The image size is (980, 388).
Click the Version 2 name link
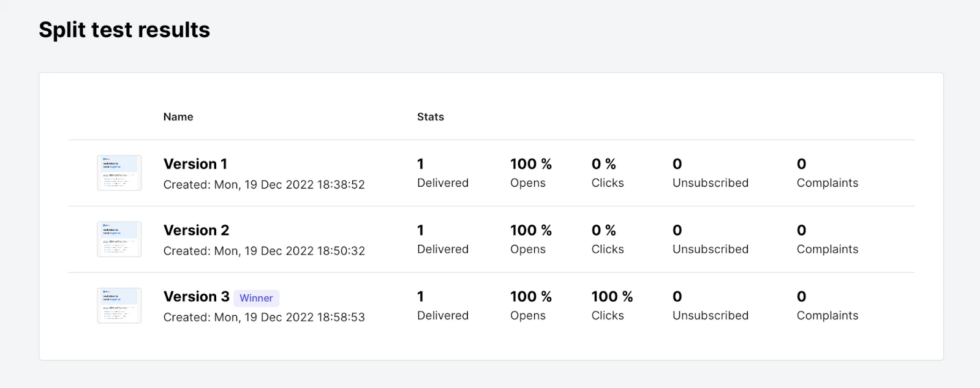point(196,230)
